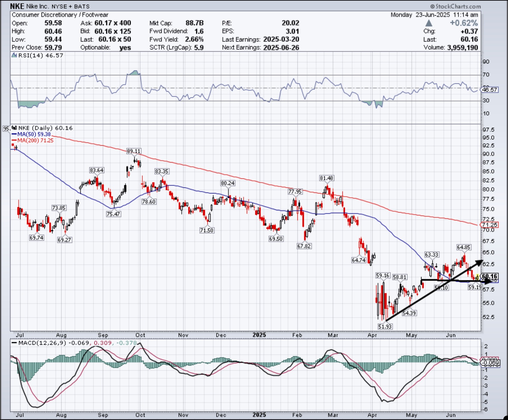This screenshot has width=508, height=420.
Task: Click the 71.25 MA(200) axis price tag
Action: (489, 225)
